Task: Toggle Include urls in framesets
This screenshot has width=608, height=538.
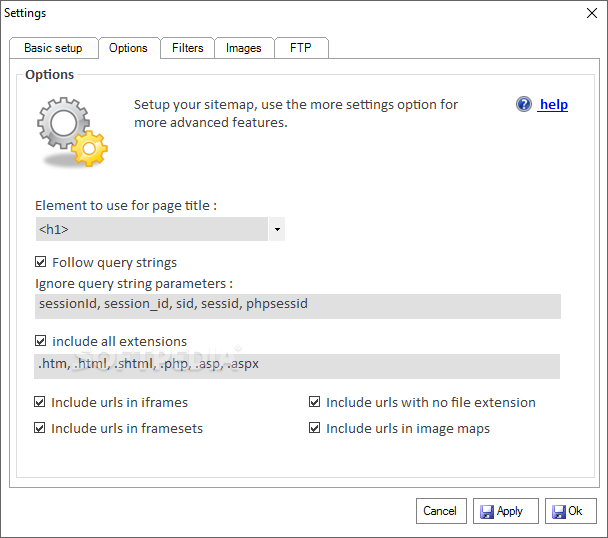Action: (41, 428)
